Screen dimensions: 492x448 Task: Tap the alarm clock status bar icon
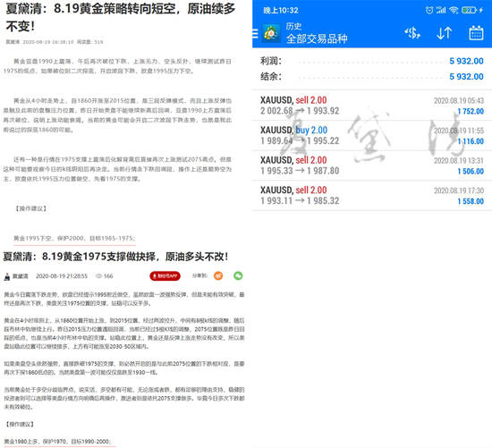428,10
